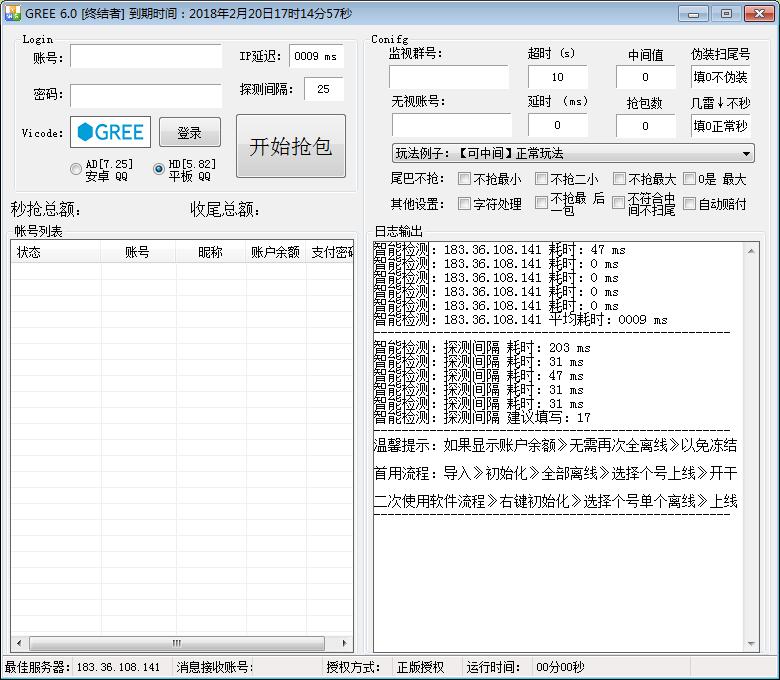Click the 超时 (s) value field

click(557, 77)
